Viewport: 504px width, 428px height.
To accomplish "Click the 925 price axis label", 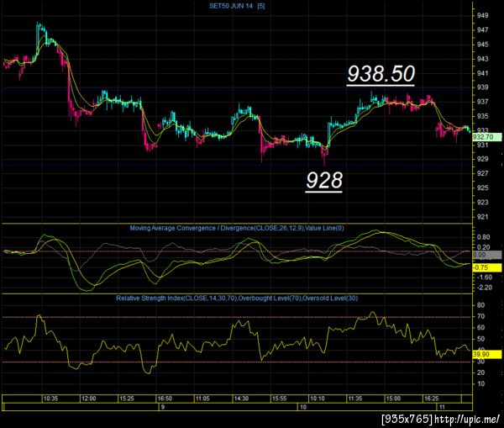I will (x=482, y=188).
